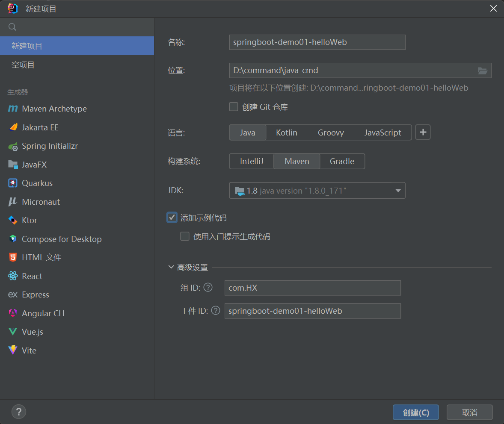Click the help question mark button

click(19, 412)
